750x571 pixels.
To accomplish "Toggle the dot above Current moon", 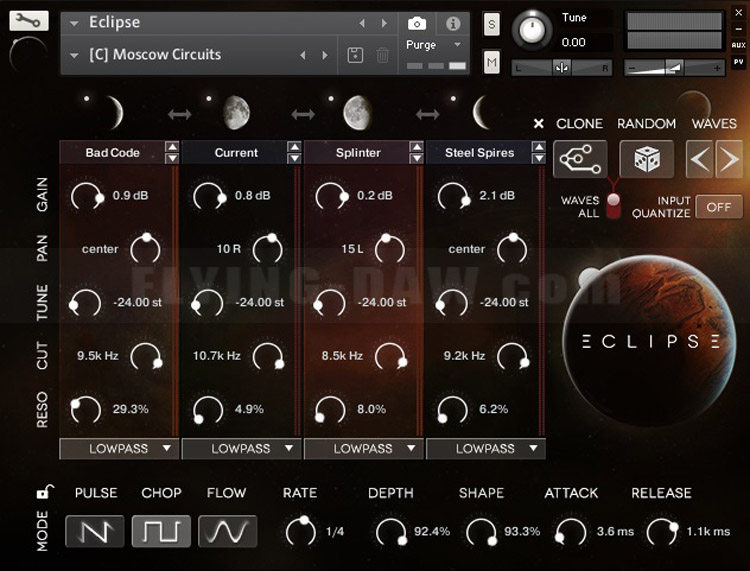I will coord(209,99).
